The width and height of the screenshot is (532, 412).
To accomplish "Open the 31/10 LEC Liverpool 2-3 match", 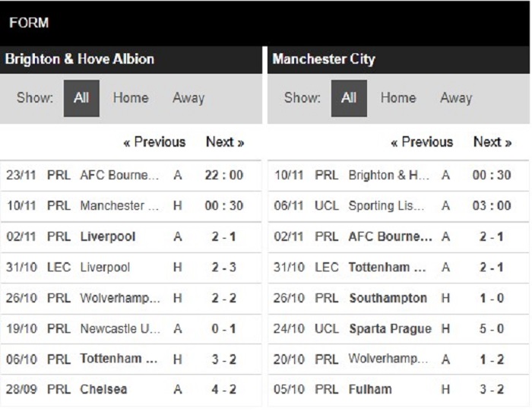I will [x=131, y=268].
